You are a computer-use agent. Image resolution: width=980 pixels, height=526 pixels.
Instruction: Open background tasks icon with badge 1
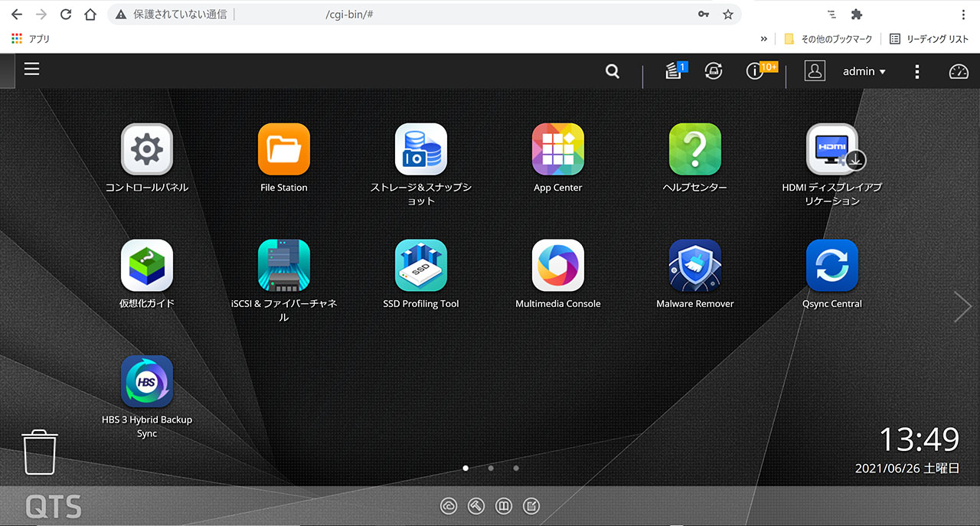(x=675, y=70)
